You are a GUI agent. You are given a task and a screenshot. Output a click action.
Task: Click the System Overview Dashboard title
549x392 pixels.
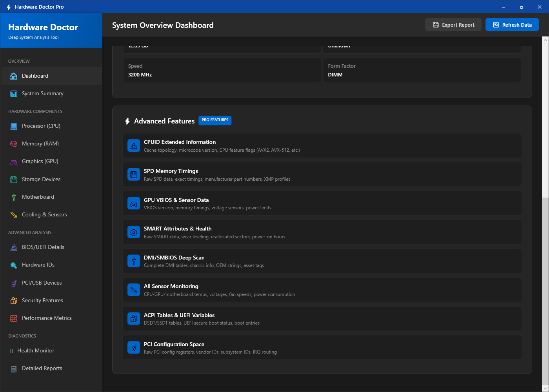(x=163, y=25)
